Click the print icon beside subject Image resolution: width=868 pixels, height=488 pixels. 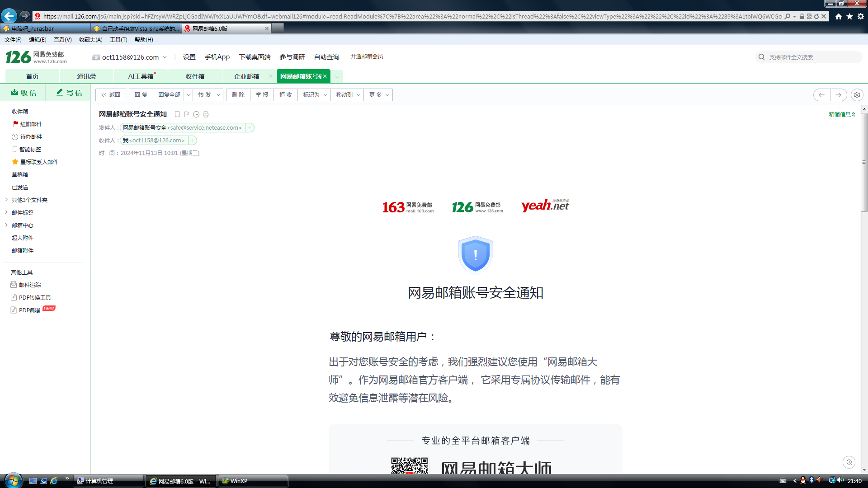[x=206, y=114]
